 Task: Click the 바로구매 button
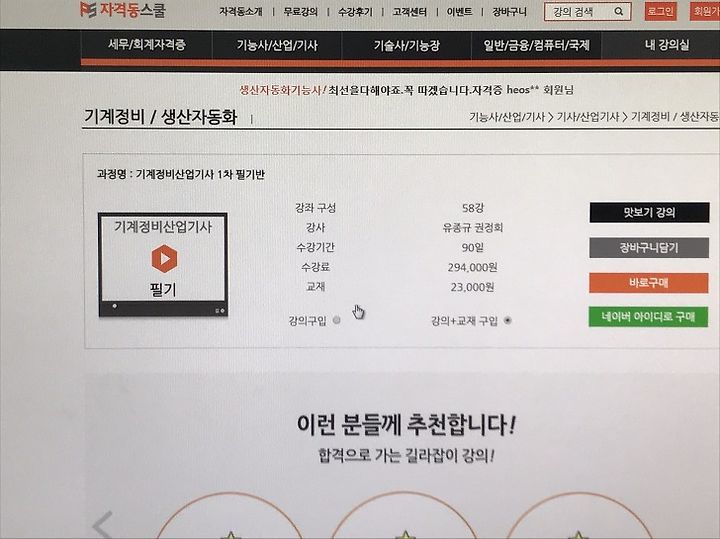[x=649, y=283]
